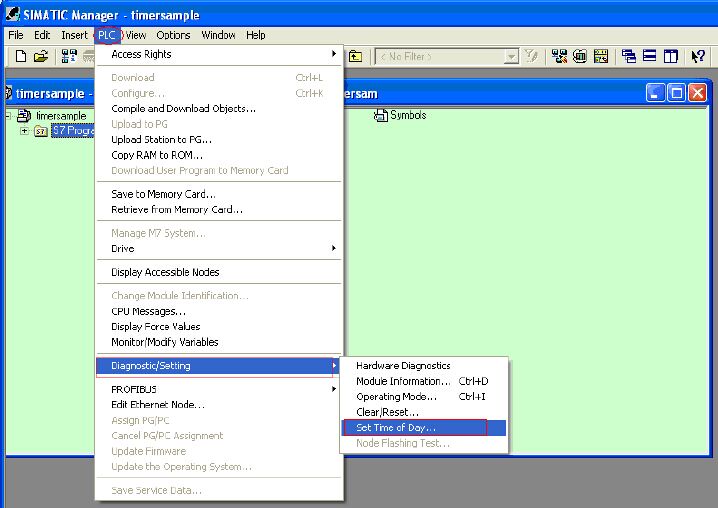Click the Simulation On/Off toolbar icon
This screenshot has height=508, width=718.
pyautogui.click(x=580, y=56)
